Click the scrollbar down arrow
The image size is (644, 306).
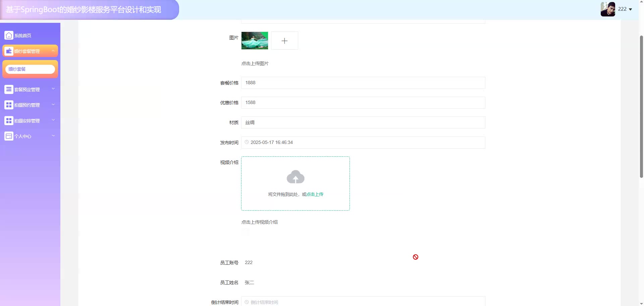[641, 304]
